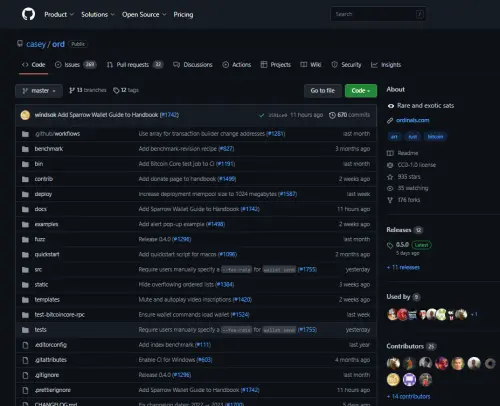Screen dimensions: 500x406
Task: Open the fuzz folder
Action: 40,239
